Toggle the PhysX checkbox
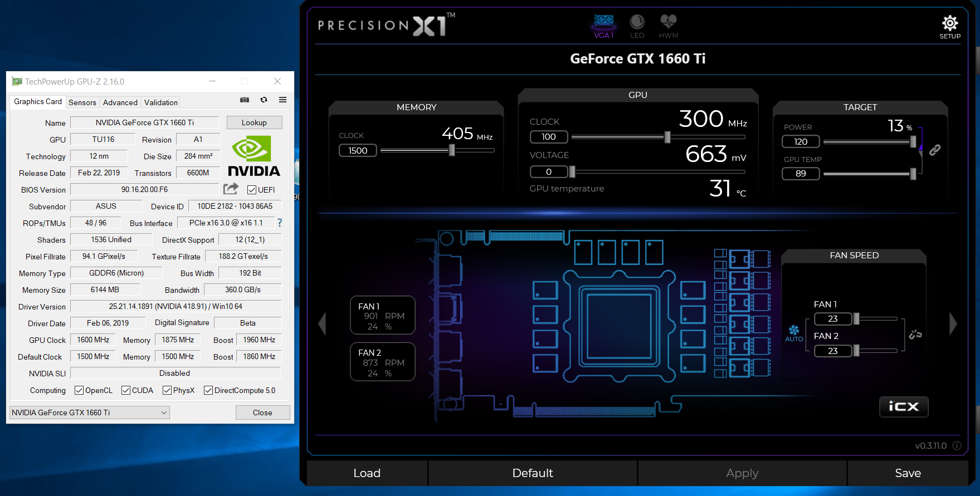The height and width of the screenshot is (496, 980). [167, 390]
